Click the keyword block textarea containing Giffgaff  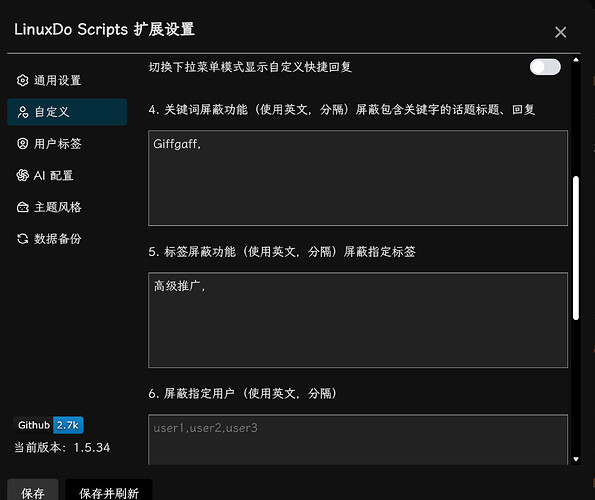(358, 178)
